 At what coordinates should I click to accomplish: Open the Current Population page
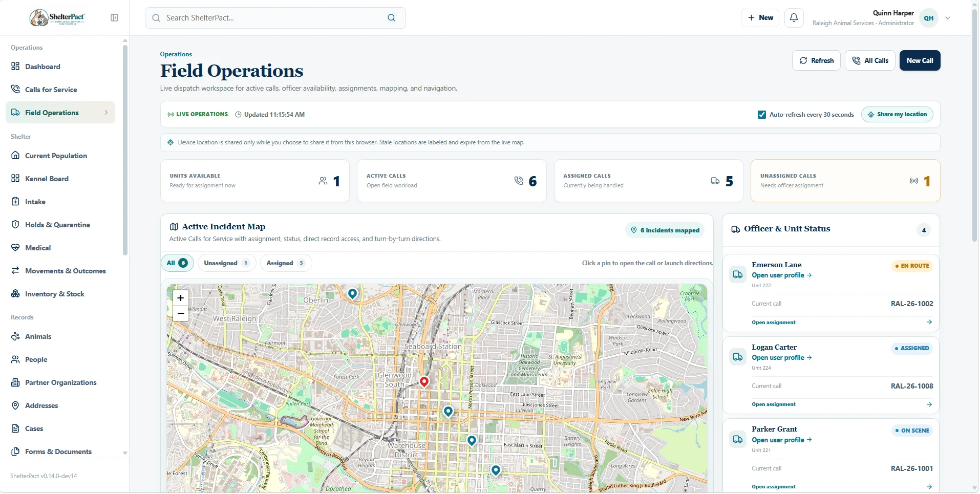60,156
